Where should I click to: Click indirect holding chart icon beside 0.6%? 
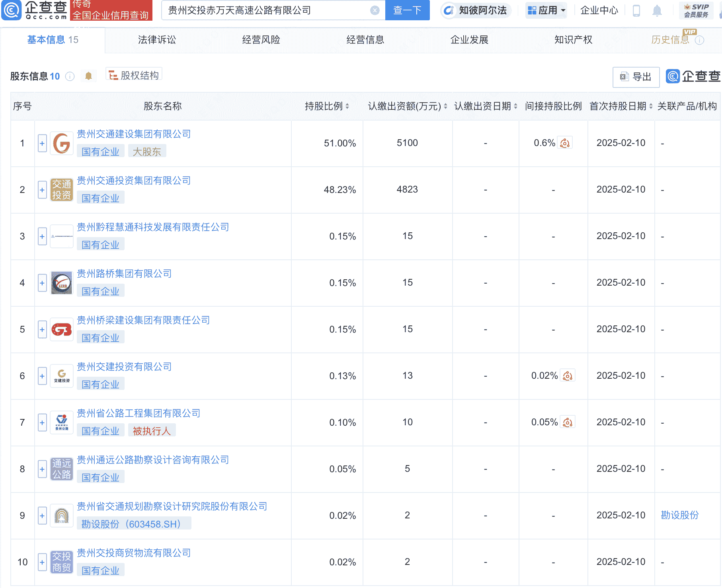coord(565,143)
